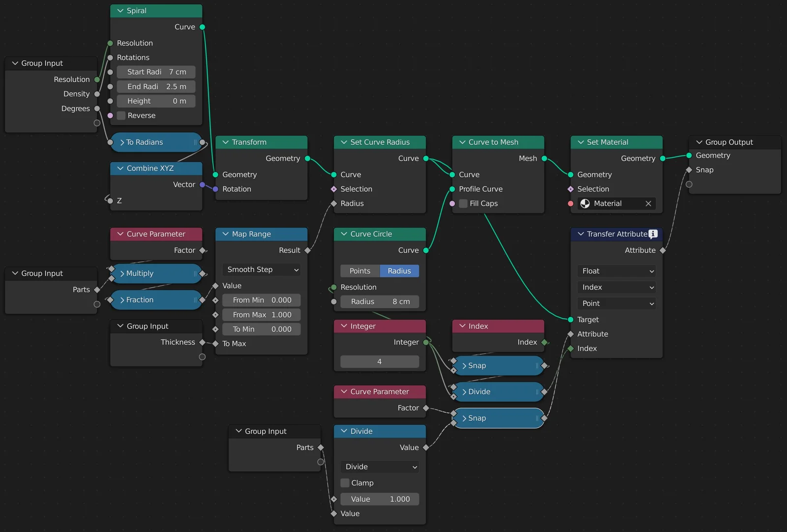Click the material sphere icon in Set Material
Image resolution: width=787 pixels, height=532 pixels.
(585, 204)
